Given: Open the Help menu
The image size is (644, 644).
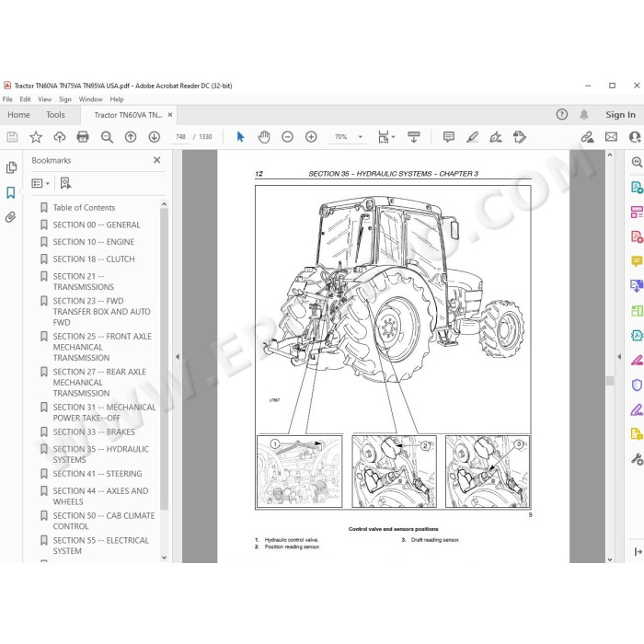Looking at the screenshot, I should pyautogui.click(x=117, y=99).
